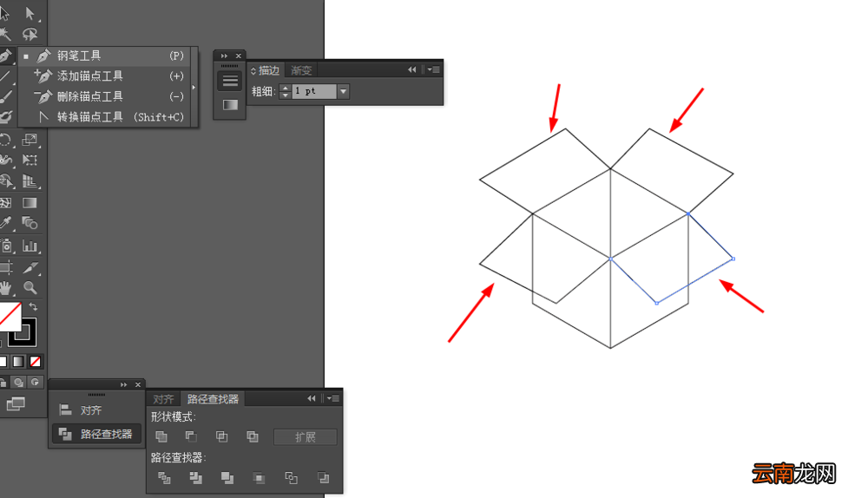The height and width of the screenshot is (498, 868).
Task: Swap fill and stroke arrows
Action: pyautogui.click(x=33, y=306)
